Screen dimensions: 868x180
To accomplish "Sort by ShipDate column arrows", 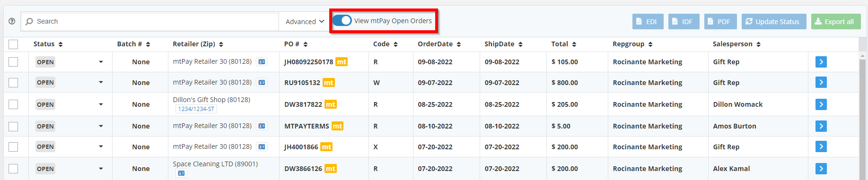I will pos(520,44).
